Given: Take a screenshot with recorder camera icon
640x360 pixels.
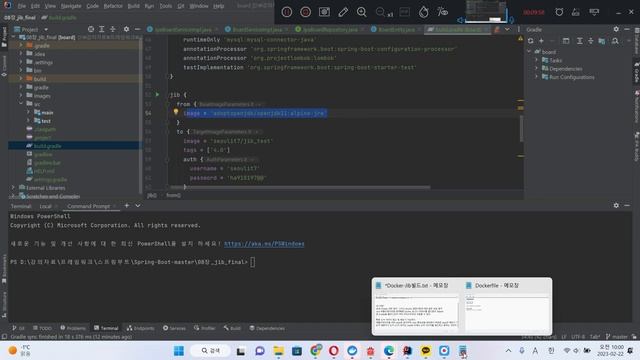Looking at the screenshot, I should pos(324,12).
